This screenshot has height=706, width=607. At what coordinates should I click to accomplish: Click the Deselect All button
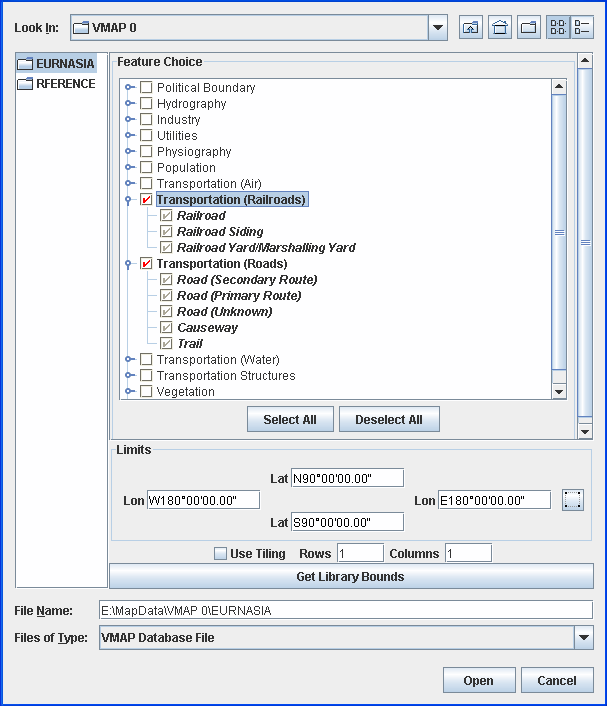click(x=388, y=420)
